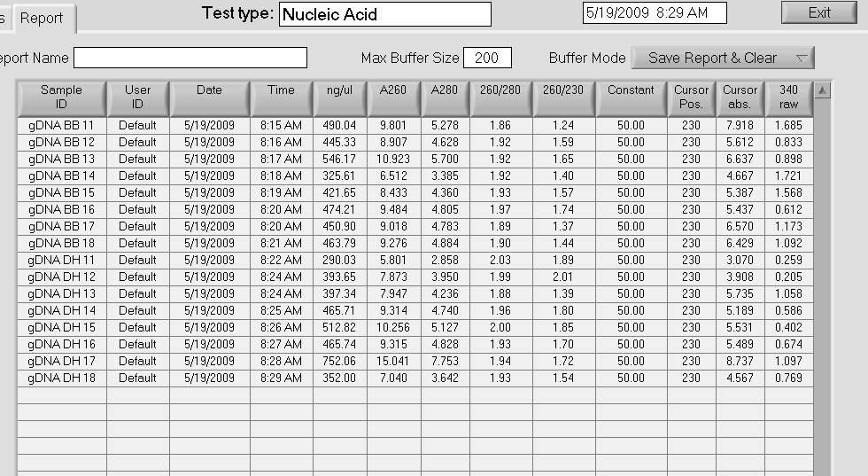Click the Exit button
This screenshot has width=868, height=476.
point(819,12)
